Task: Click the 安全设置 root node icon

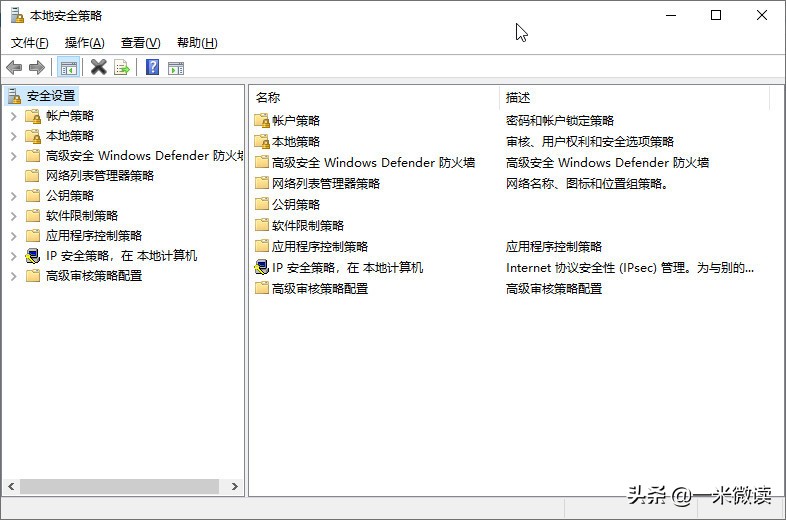Action: pos(15,95)
